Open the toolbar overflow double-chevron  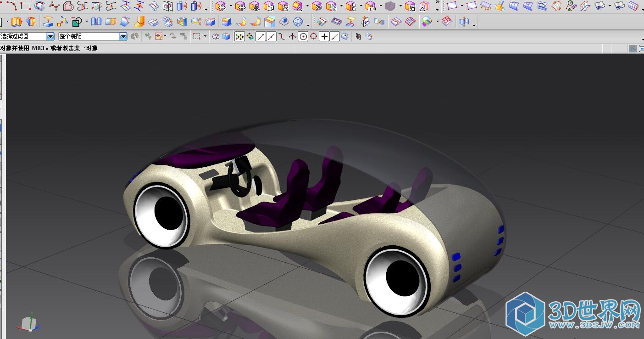point(437,2)
